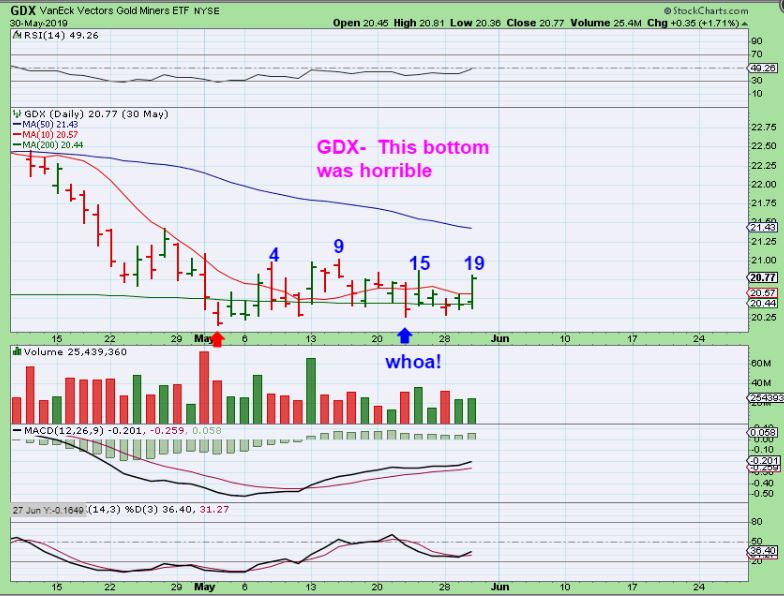Click the tallest green volume bar at 13
784x596 pixels.
(311, 391)
